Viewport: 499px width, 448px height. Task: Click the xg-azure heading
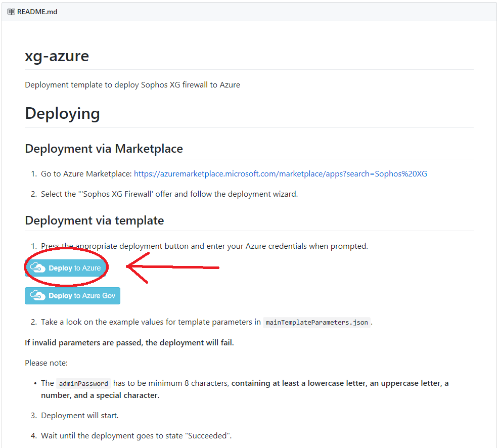tap(57, 56)
